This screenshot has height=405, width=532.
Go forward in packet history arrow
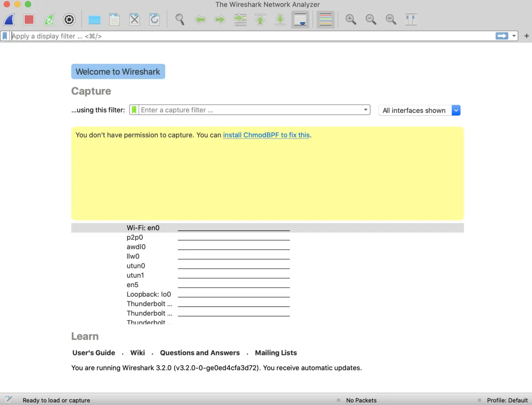(x=220, y=19)
